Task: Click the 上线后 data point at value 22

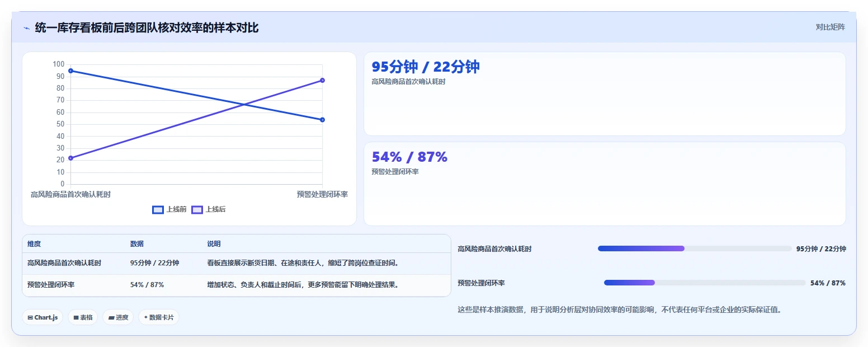Action: tap(70, 158)
